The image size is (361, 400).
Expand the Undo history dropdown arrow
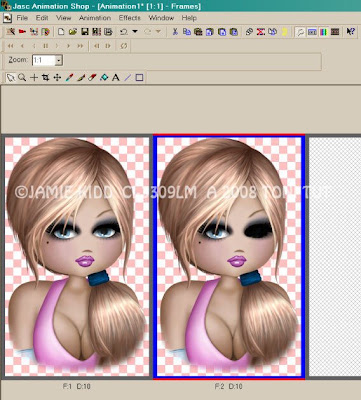(135, 32)
